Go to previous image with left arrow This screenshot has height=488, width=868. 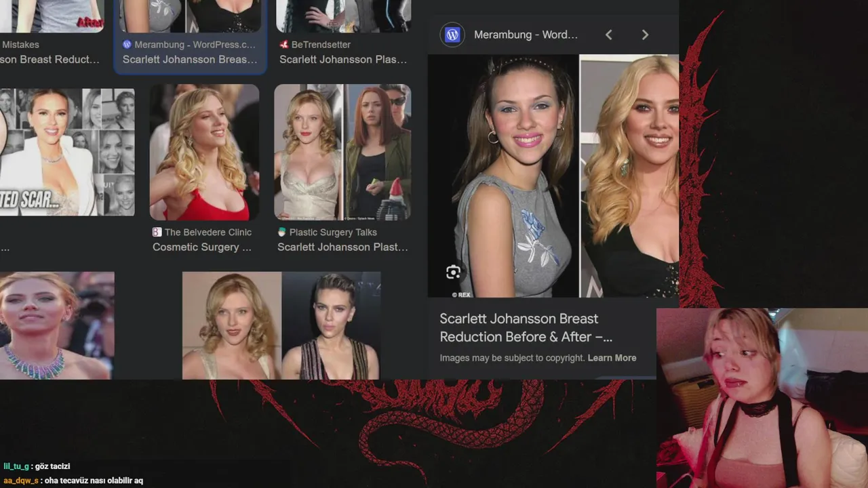tap(608, 35)
